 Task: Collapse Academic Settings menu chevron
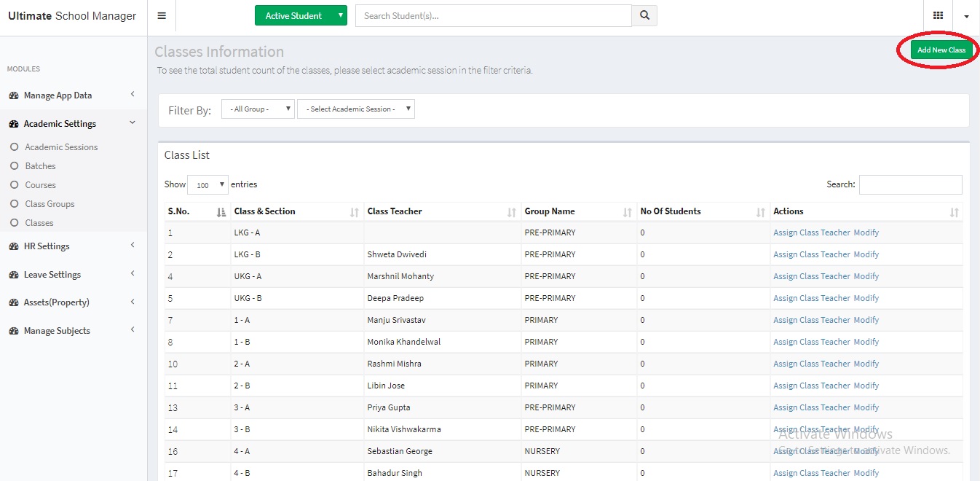(x=133, y=122)
